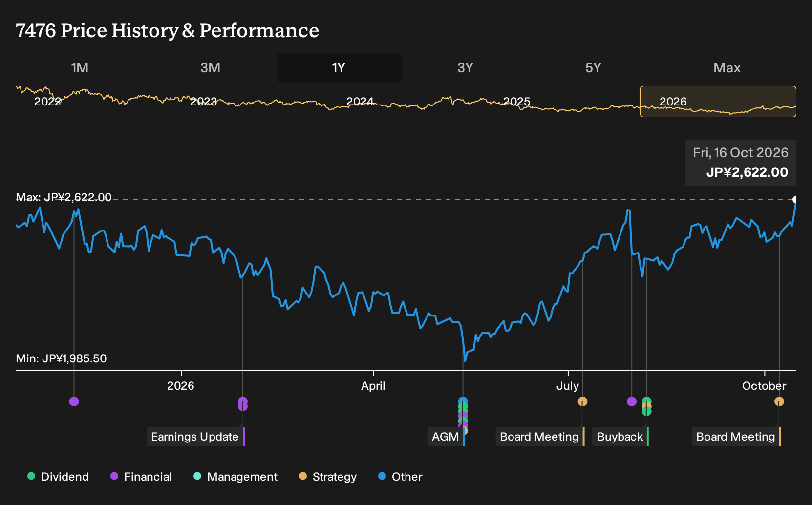
Task: Click the October axis label
Action: coord(764,386)
